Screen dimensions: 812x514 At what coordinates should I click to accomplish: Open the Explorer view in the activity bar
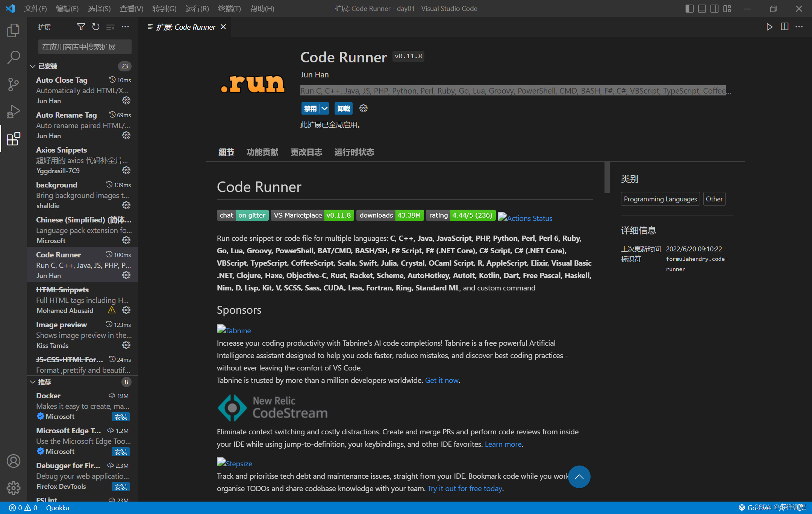(14, 30)
